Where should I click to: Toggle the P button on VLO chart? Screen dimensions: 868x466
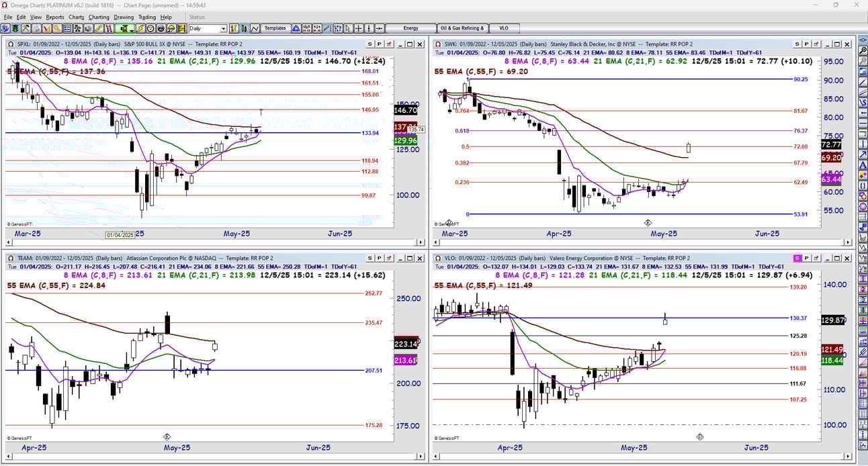[807, 258]
